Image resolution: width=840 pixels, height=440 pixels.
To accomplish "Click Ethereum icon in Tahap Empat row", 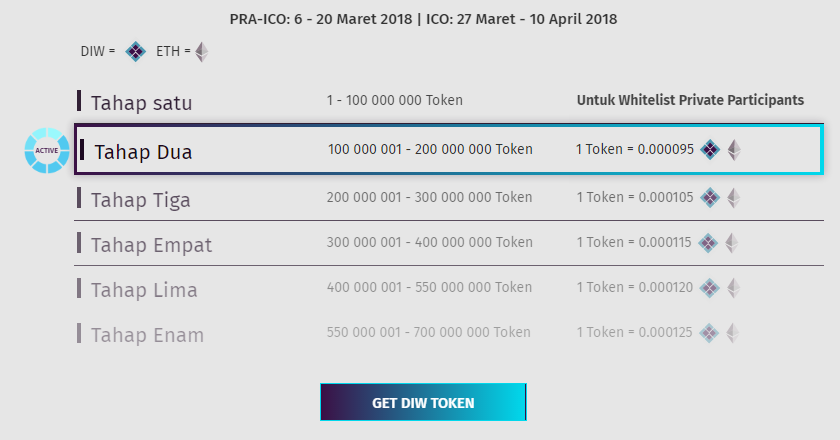I will [x=732, y=243].
